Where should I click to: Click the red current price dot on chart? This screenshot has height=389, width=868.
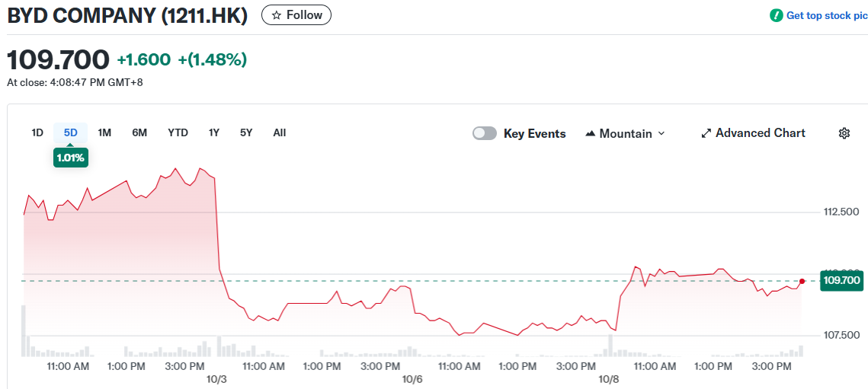click(x=802, y=281)
